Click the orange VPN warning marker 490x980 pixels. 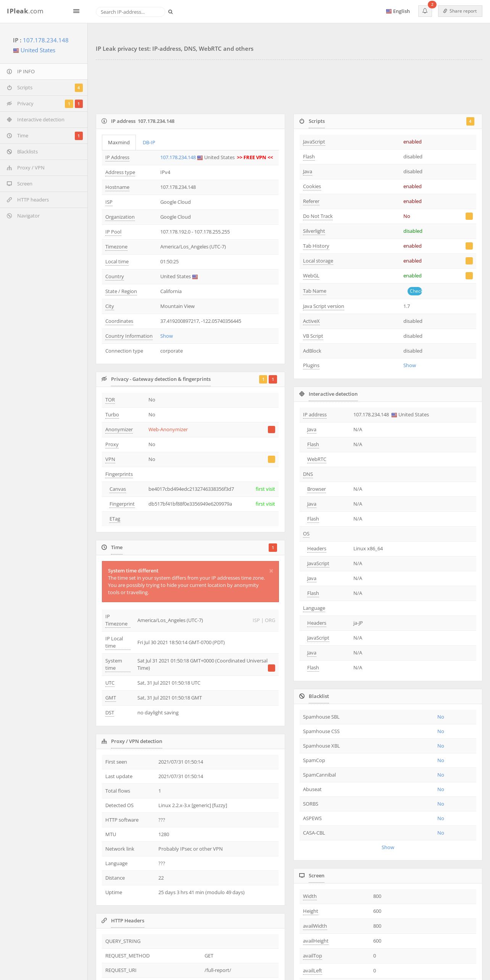pos(271,459)
